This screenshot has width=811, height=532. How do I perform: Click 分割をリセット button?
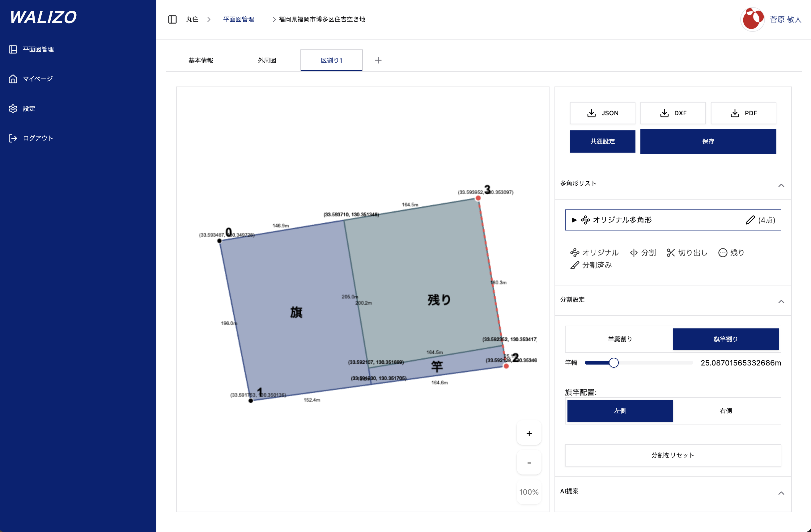click(673, 455)
